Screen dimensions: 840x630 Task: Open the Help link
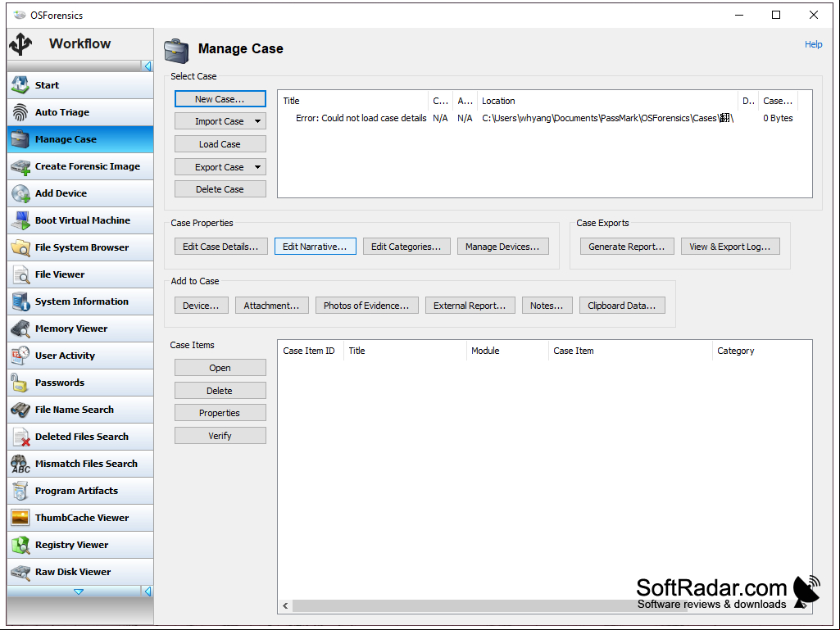tap(813, 44)
